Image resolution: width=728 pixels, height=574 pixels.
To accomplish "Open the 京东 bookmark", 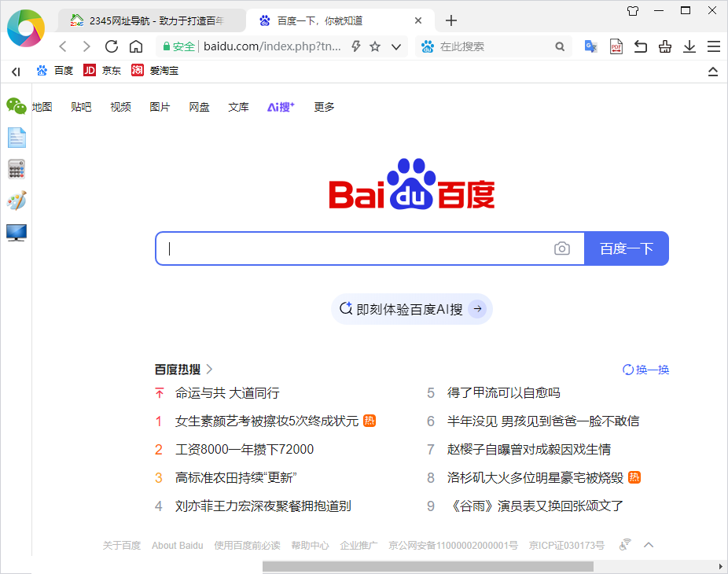I will tap(102, 71).
